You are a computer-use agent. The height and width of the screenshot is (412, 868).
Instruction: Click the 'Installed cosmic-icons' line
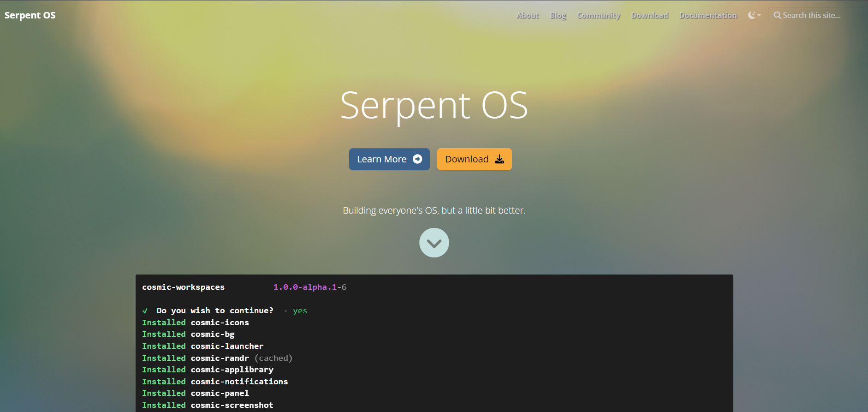196,322
